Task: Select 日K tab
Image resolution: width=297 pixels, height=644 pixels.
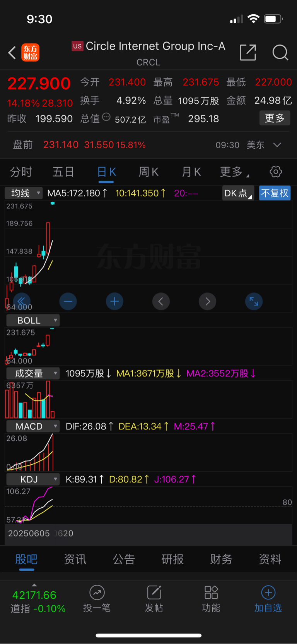Action: click(x=106, y=172)
